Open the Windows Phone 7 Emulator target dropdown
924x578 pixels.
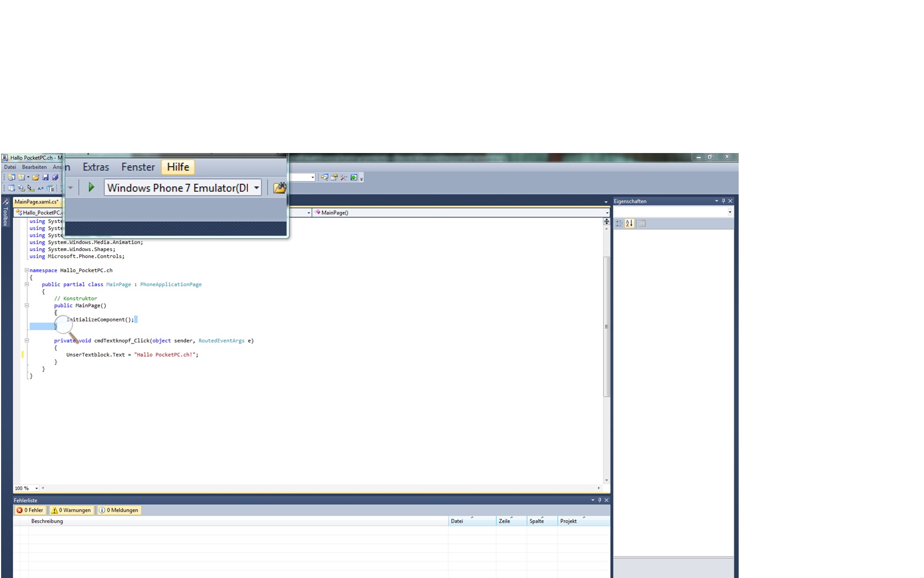[257, 188]
